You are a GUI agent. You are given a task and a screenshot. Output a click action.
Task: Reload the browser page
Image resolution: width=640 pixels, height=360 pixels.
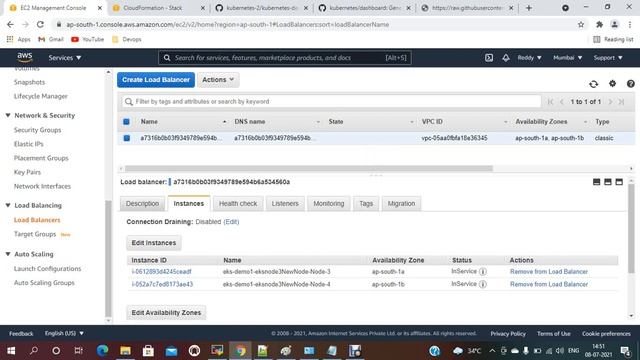coord(40,24)
